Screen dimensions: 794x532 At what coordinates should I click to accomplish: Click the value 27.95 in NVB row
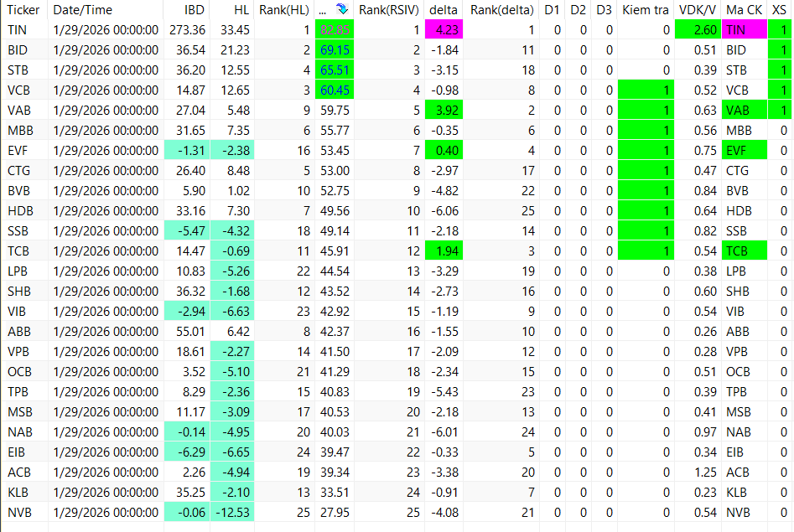pyautogui.click(x=335, y=512)
